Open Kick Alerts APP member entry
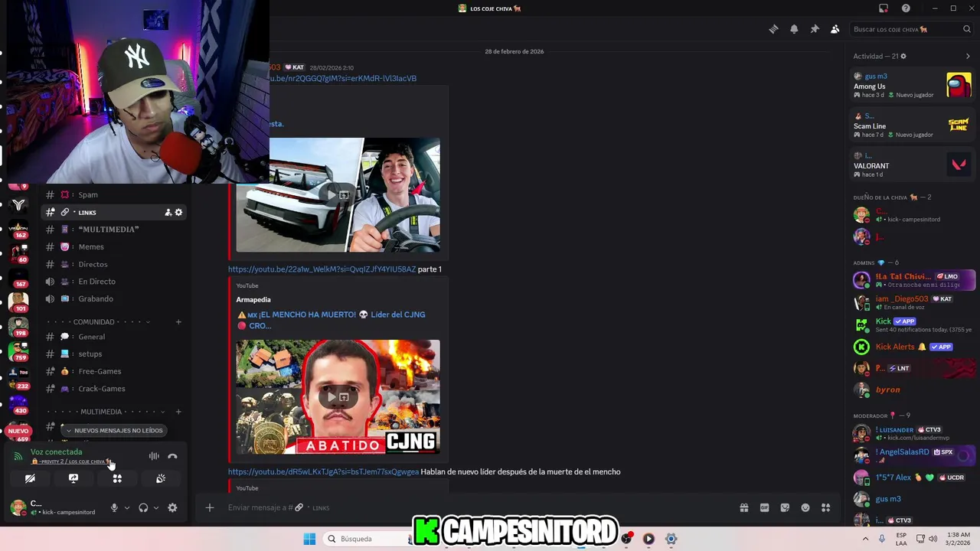The width and height of the screenshot is (980, 551). [913, 347]
